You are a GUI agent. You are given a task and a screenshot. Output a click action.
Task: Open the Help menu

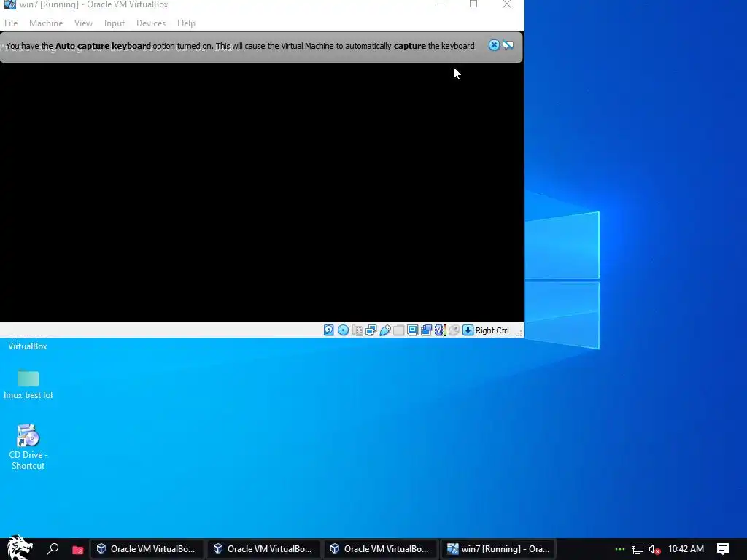pyautogui.click(x=186, y=23)
